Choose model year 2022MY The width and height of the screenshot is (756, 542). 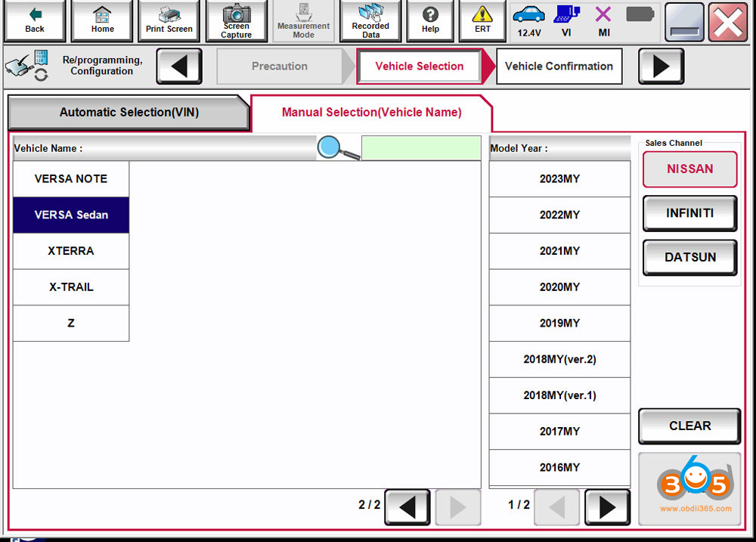pos(559,215)
